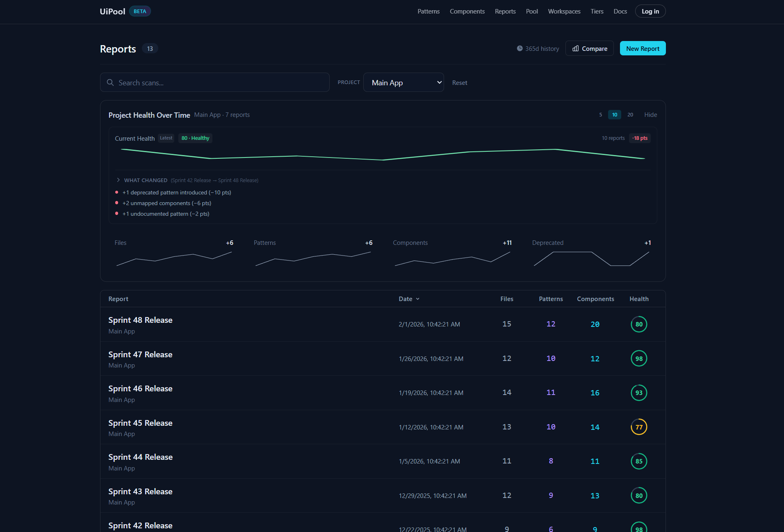Click the -18 pts change badge
The width and height of the screenshot is (784, 532).
click(640, 138)
